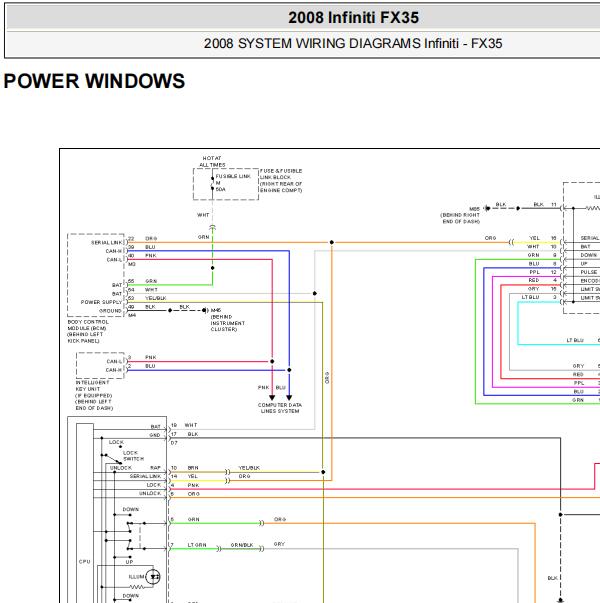Click the "POWER WINDOWS" section heading
Screen dimensions: 600x603
pyautogui.click(x=94, y=81)
